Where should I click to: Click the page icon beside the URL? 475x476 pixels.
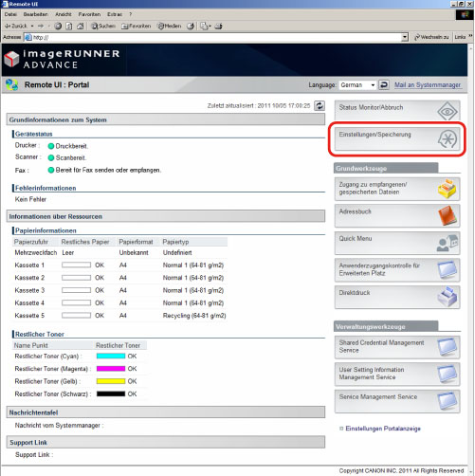28,37
